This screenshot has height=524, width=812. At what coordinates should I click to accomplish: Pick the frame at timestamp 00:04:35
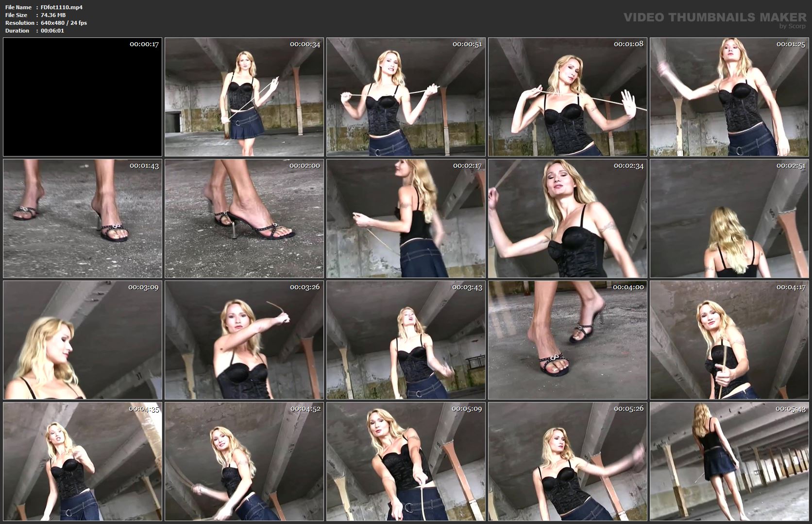(83, 462)
